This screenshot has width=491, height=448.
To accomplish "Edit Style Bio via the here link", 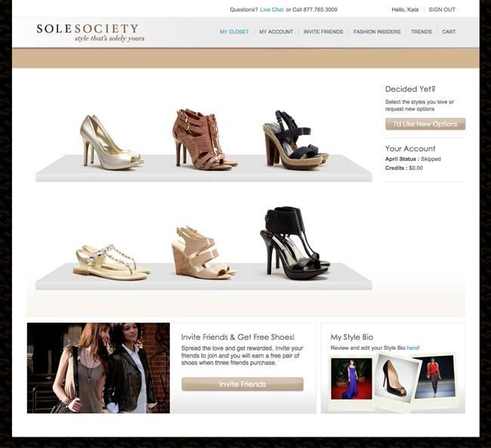I will (412, 348).
